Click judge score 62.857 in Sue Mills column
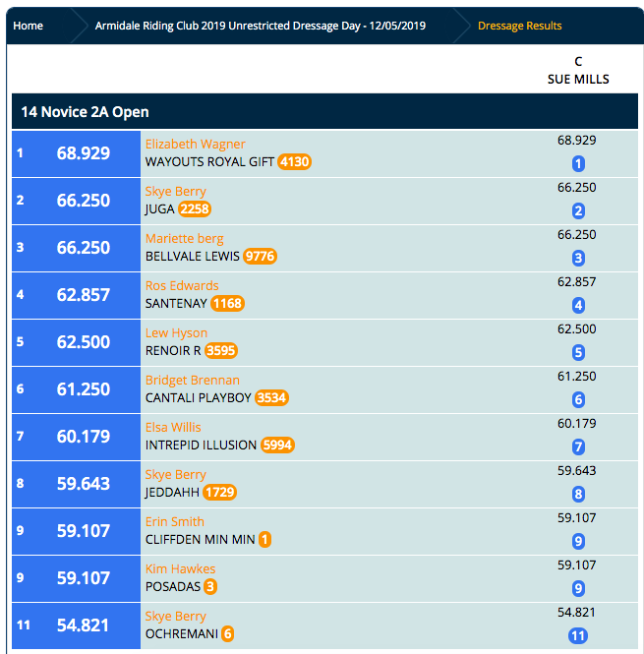Viewport: 644px width, 654px height. 577,282
